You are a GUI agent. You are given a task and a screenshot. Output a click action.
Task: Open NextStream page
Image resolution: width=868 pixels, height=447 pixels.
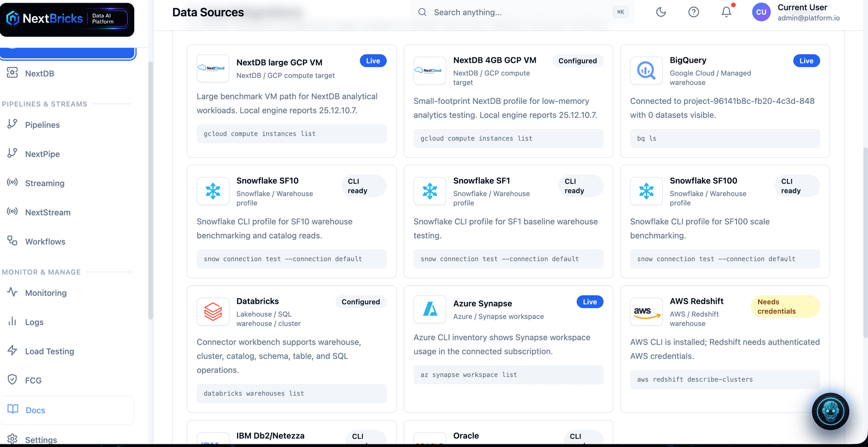pyautogui.click(x=47, y=212)
